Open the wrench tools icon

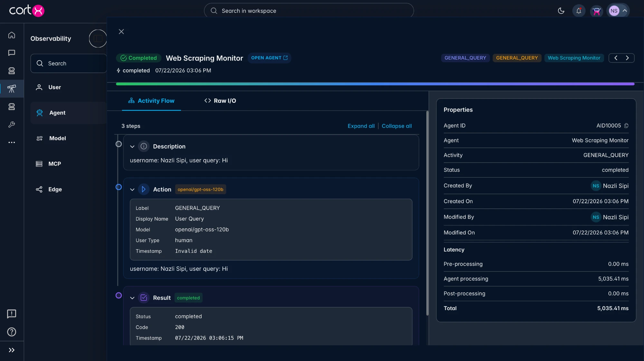click(x=12, y=124)
